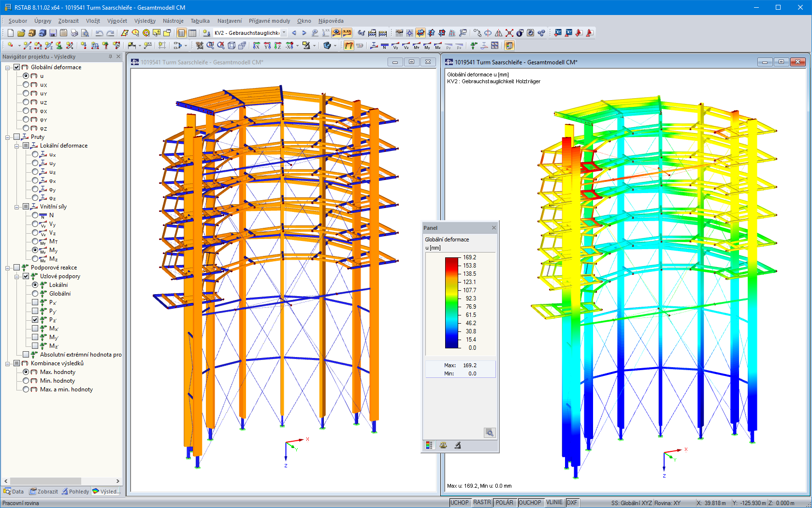Open the Výsledky menu
The image size is (812, 508).
(x=145, y=21)
